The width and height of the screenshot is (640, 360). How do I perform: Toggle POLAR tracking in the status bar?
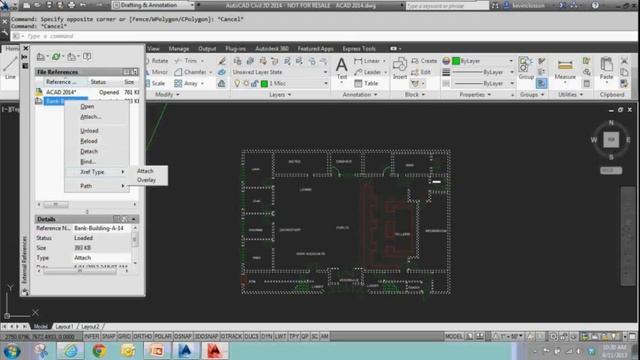[x=163, y=336]
